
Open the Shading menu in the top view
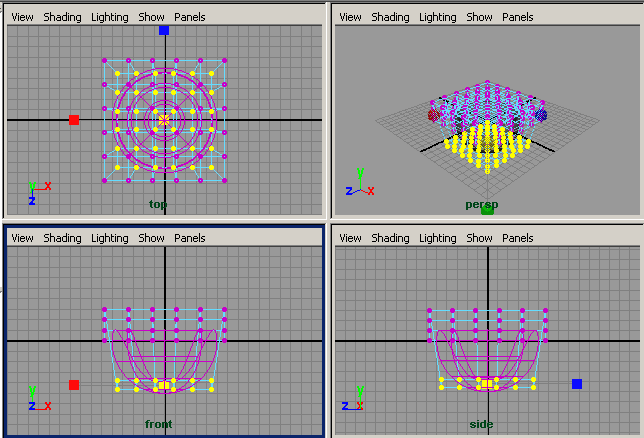(62, 17)
